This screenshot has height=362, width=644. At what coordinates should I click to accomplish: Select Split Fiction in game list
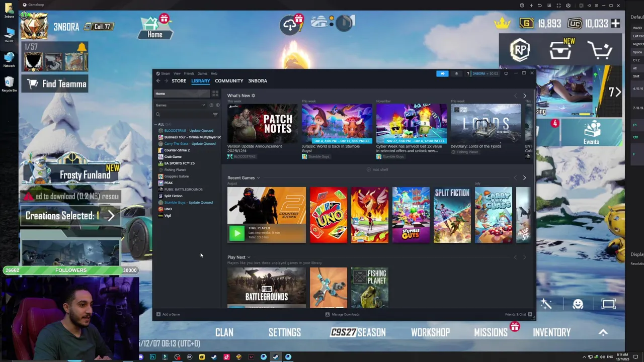click(x=173, y=196)
